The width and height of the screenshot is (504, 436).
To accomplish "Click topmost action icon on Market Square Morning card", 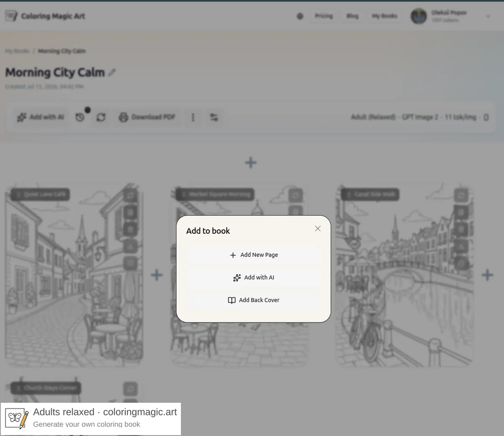I will 295,196.
